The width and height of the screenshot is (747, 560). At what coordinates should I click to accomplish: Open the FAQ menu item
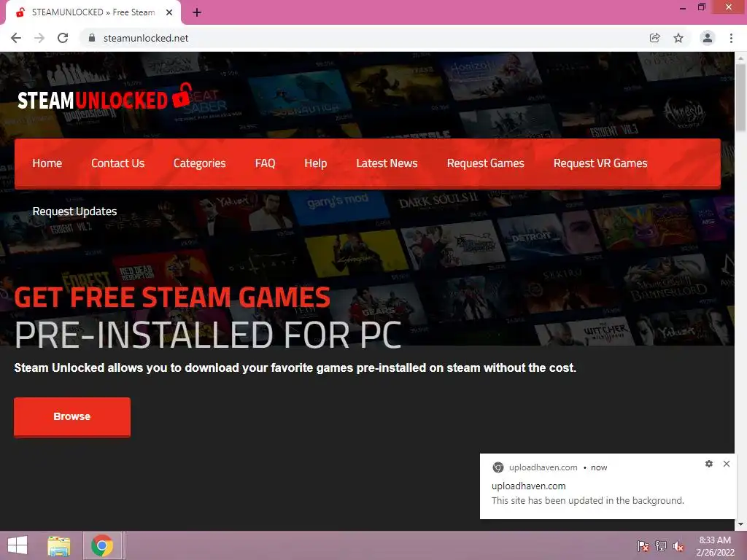[x=265, y=163]
